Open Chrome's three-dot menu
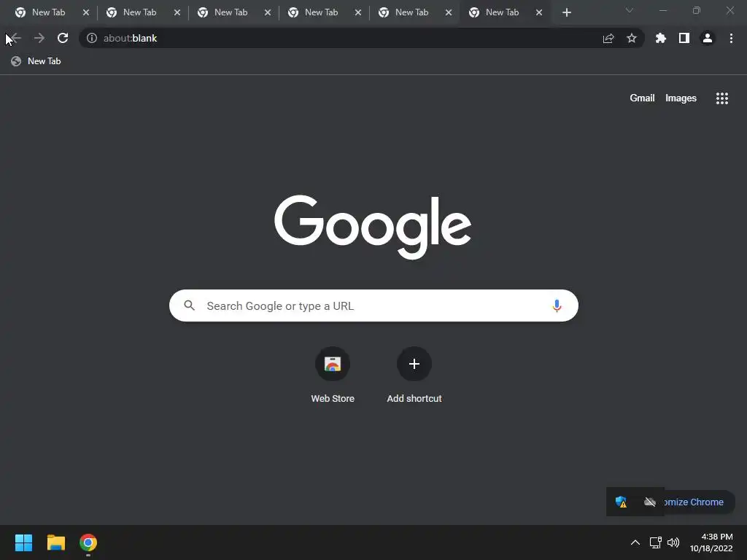The height and width of the screenshot is (560, 747). click(731, 38)
